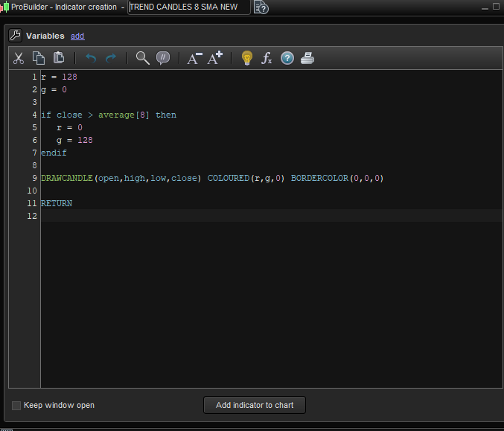Viewport: 504px width, 431px height.
Task: Click the Paste clipboard icon
Action: click(x=59, y=58)
